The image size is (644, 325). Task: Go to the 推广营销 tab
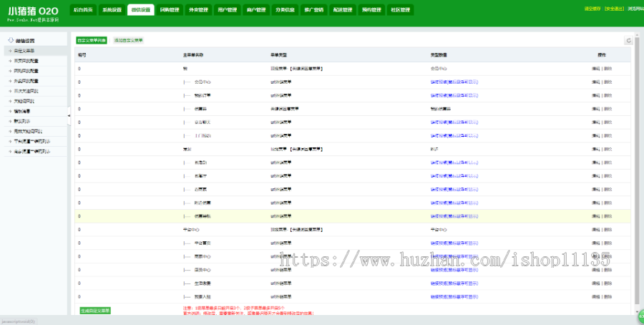pos(314,10)
